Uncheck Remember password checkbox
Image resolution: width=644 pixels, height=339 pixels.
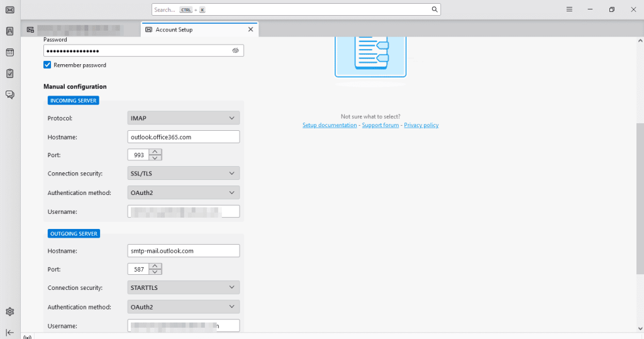pos(47,65)
